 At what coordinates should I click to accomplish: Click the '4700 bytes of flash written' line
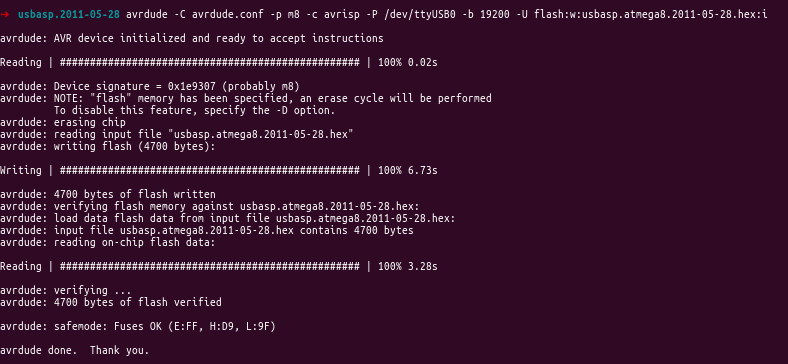pos(108,195)
